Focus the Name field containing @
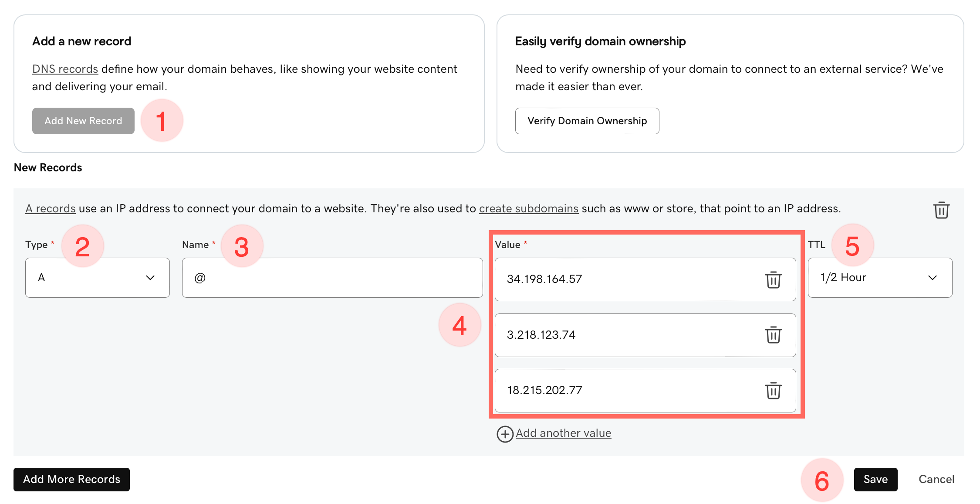Screen dimensions: 980x504 (x=332, y=278)
